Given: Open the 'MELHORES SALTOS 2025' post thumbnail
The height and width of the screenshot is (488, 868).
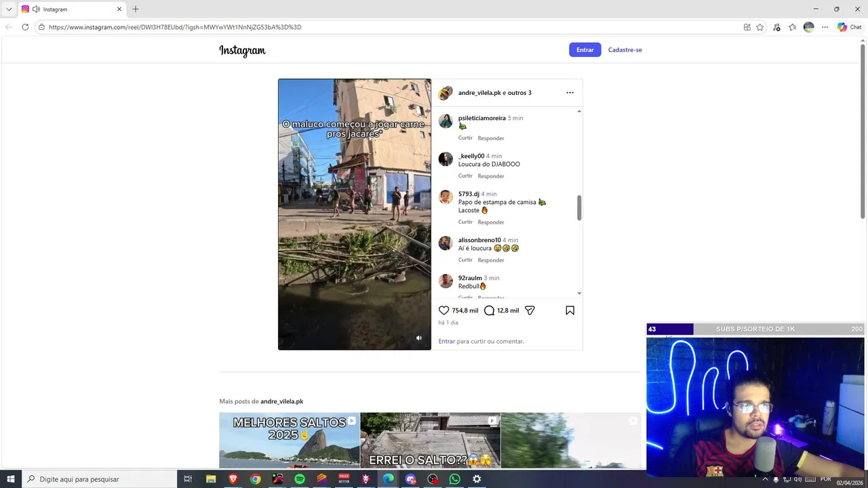Looking at the screenshot, I should pyautogui.click(x=290, y=441).
